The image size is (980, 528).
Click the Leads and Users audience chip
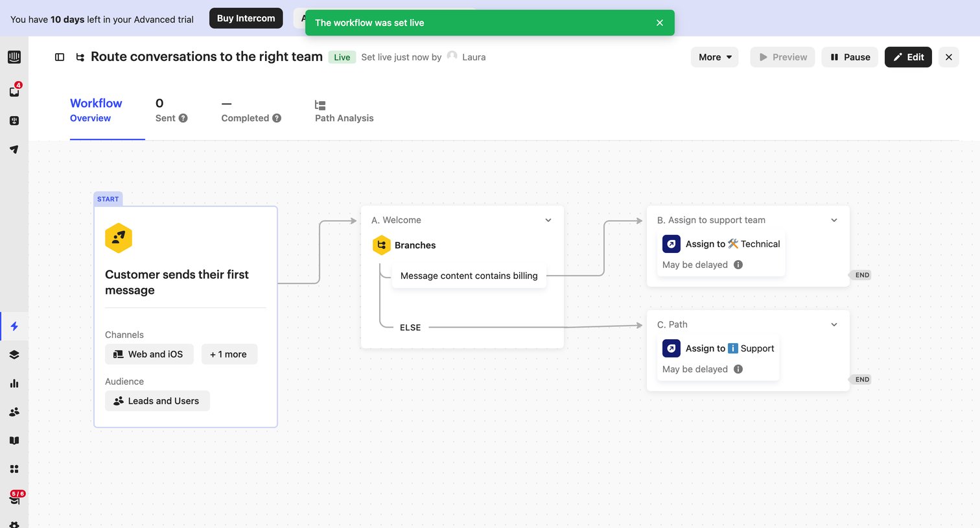tap(157, 401)
